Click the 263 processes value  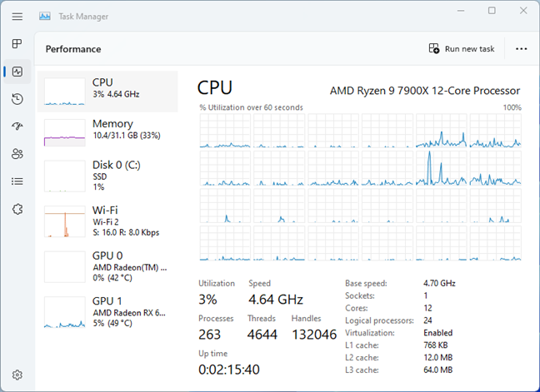(209, 335)
